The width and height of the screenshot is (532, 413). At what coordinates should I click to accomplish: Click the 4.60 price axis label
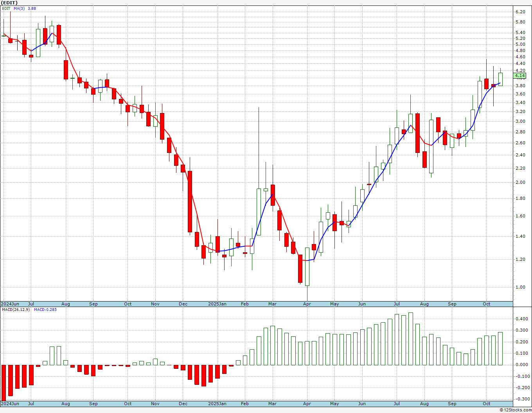(x=520, y=57)
